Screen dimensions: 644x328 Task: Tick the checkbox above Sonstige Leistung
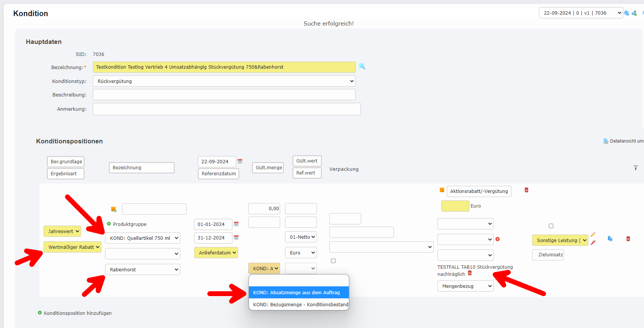(551, 226)
